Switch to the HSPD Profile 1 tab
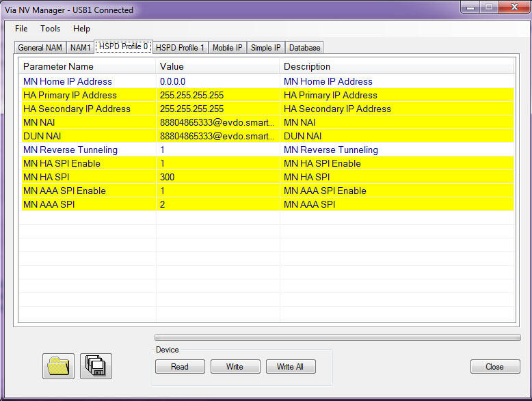This screenshot has width=532, height=401. click(180, 48)
